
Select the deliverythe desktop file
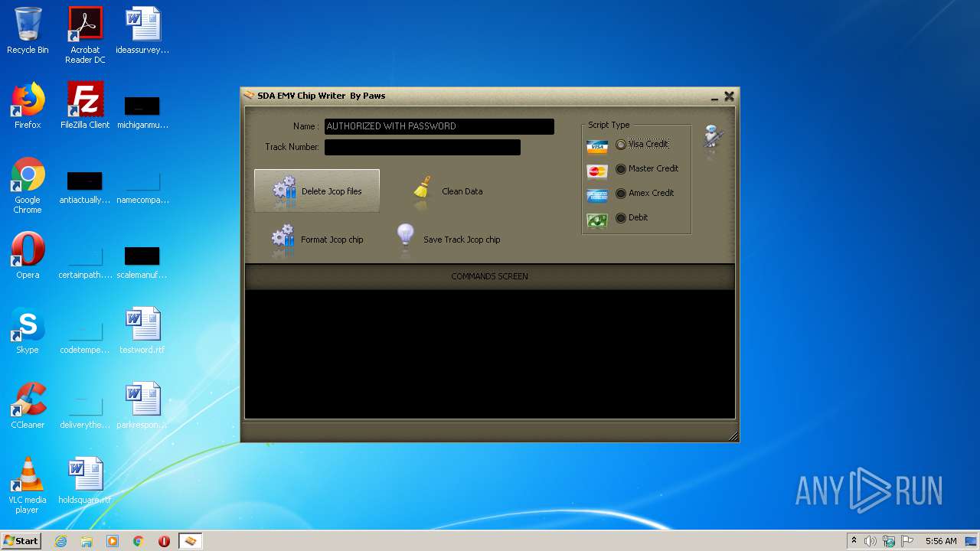(85, 412)
